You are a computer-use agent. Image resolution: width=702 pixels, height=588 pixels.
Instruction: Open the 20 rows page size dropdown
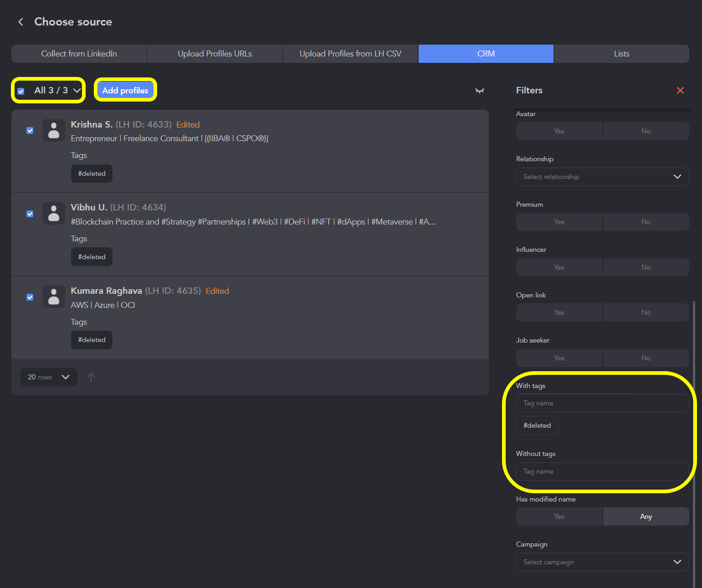[49, 377]
